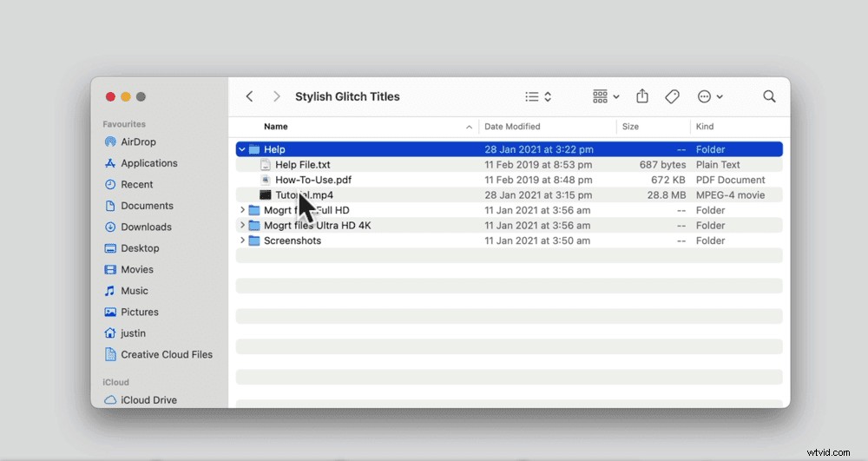This screenshot has width=868, height=461.
Task: Collapse the Help folder
Action: [x=242, y=149]
